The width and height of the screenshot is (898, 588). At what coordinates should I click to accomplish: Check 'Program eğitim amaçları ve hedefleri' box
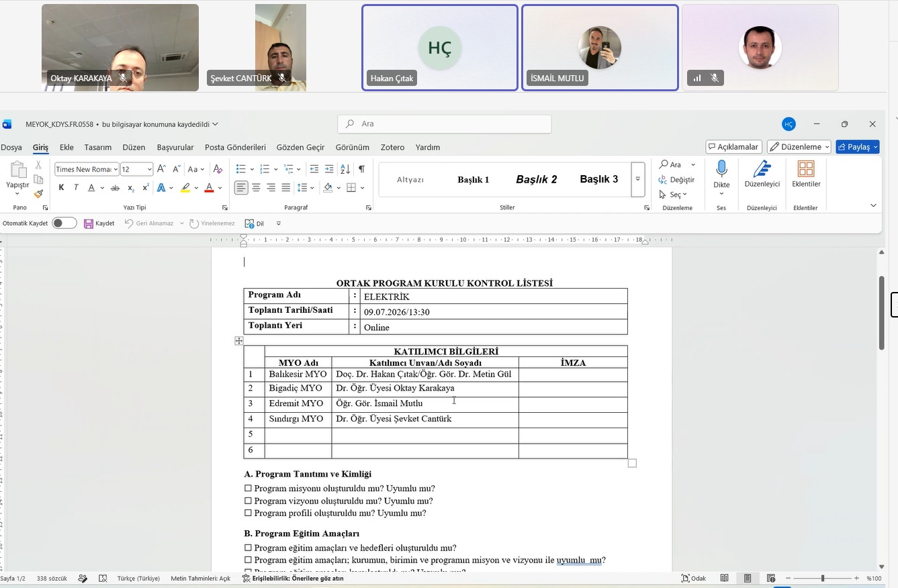coord(248,548)
